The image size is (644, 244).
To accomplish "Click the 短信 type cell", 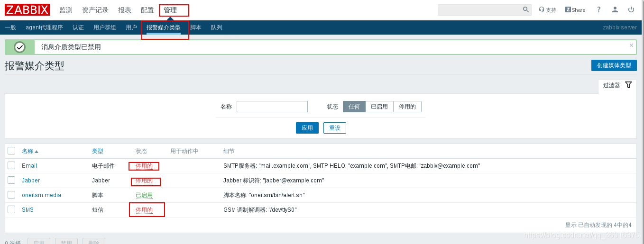I will click(98, 210).
